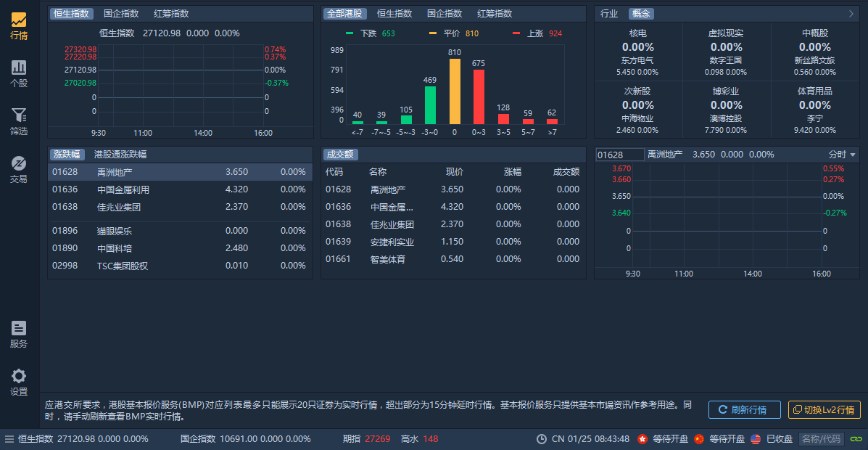Screen dimensions: 868x450
Task: Select the 猫眼娱乐 row
Action: [180, 231]
